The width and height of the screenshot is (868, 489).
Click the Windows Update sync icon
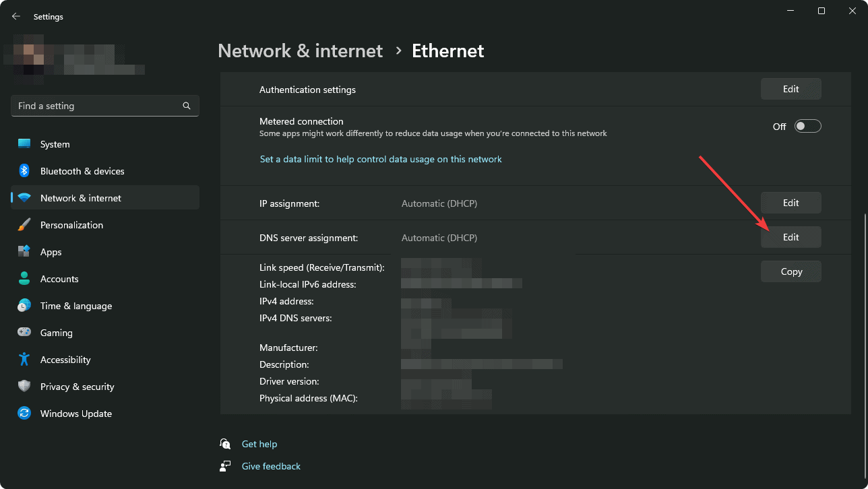click(x=24, y=414)
